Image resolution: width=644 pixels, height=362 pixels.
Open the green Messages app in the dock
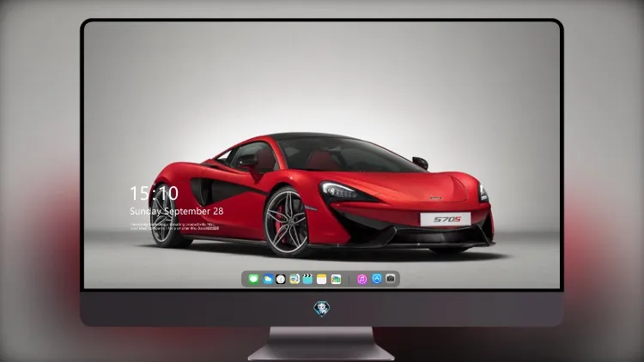point(253,279)
